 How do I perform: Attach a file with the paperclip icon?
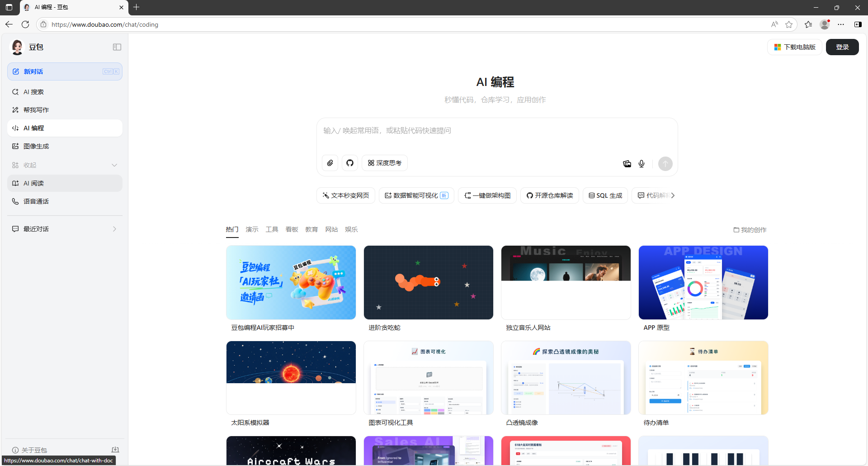point(330,163)
